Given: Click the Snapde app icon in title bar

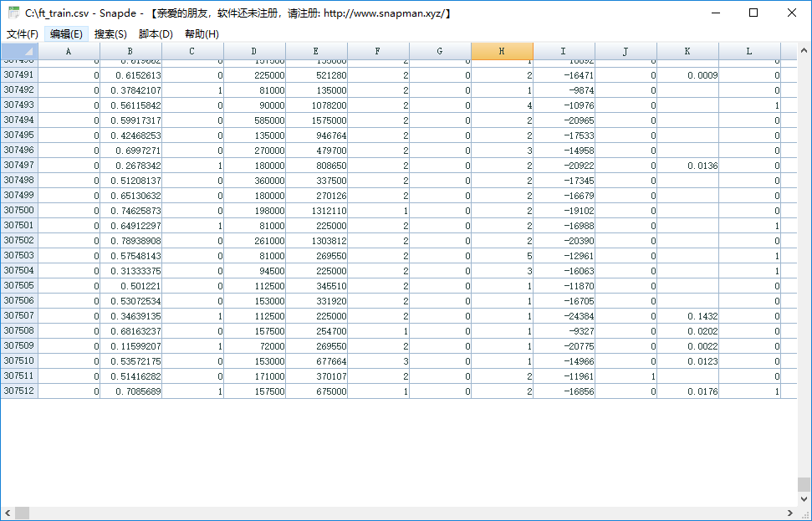Looking at the screenshot, I should tap(13, 13).
